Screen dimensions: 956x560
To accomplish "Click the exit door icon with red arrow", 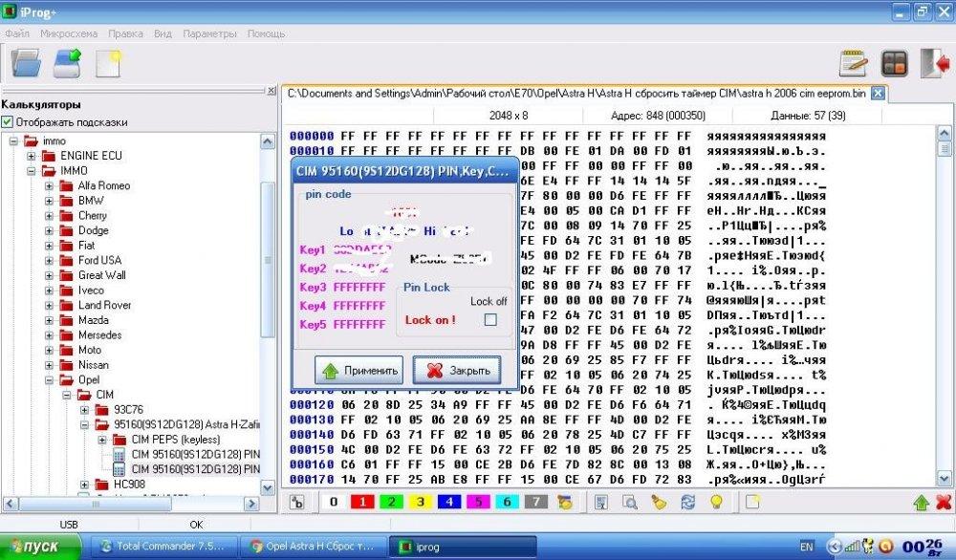I will 935,63.
